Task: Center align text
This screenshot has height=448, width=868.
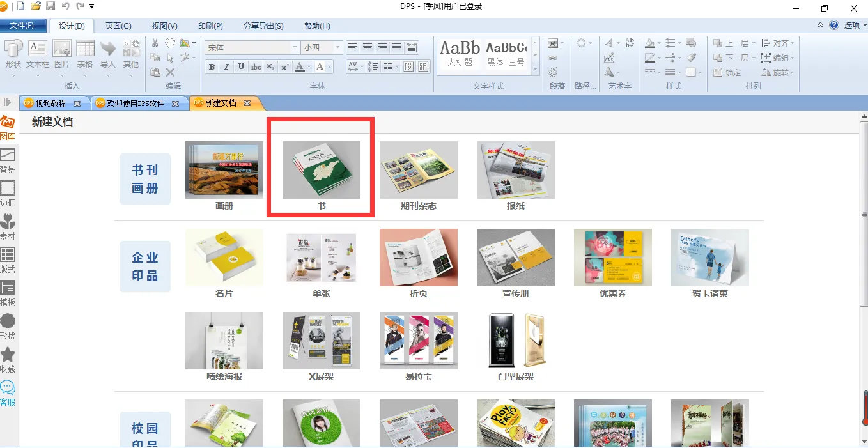Action: tap(368, 47)
